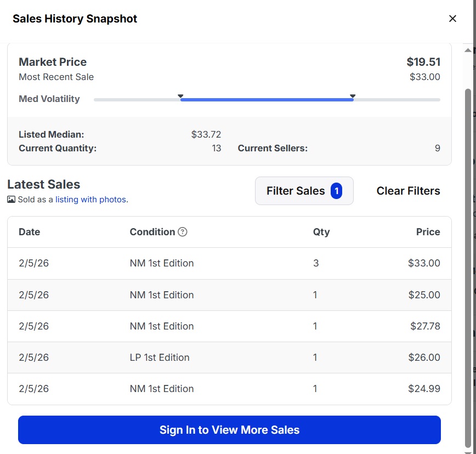Click the Price column header
The height and width of the screenshot is (454, 476).
pos(428,232)
